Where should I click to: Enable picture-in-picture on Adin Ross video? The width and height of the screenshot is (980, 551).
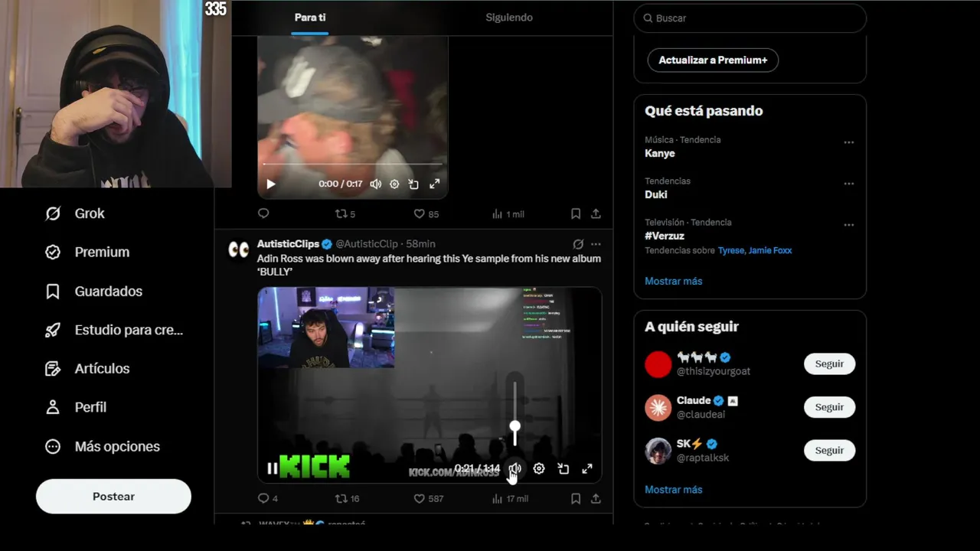pos(563,468)
